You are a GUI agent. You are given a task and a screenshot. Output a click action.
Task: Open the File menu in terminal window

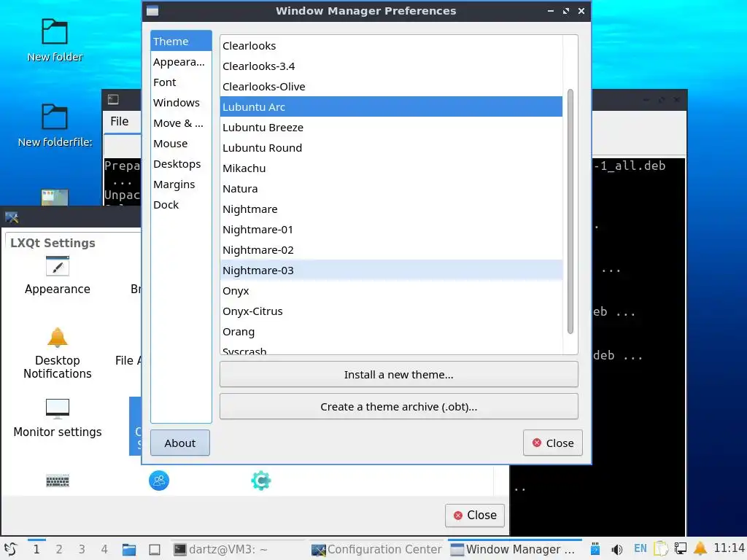point(120,122)
